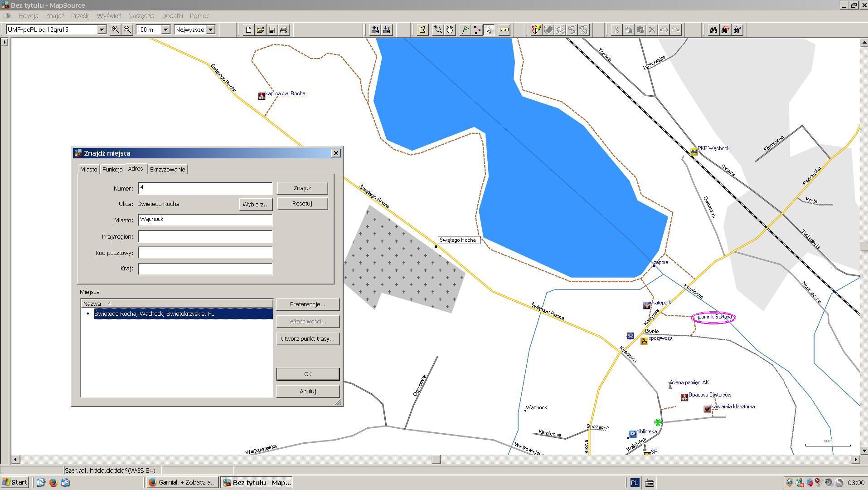The image size is (868, 490).
Task: Select the map tool icon
Action: click(x=422, y=30)
